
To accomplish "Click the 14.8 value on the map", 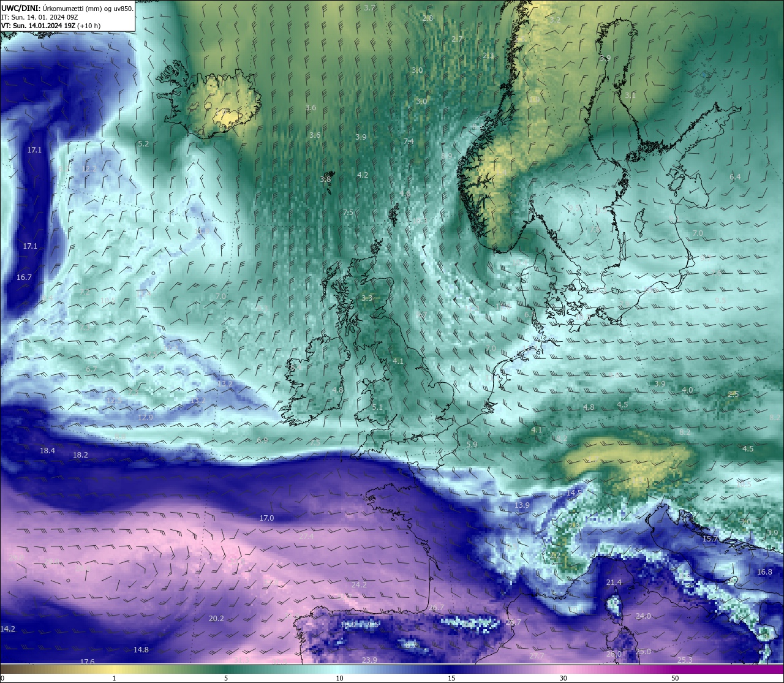I will (x=141, y=650).
